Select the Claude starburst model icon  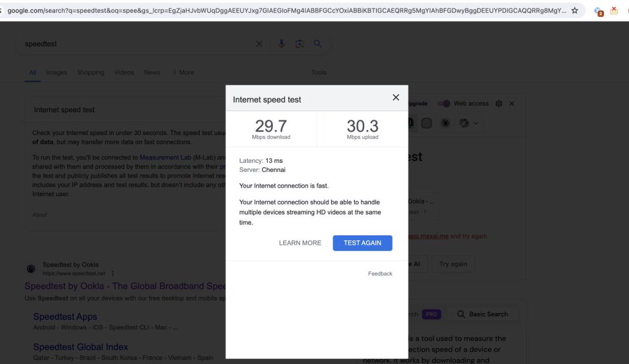(x=445, y=123)
